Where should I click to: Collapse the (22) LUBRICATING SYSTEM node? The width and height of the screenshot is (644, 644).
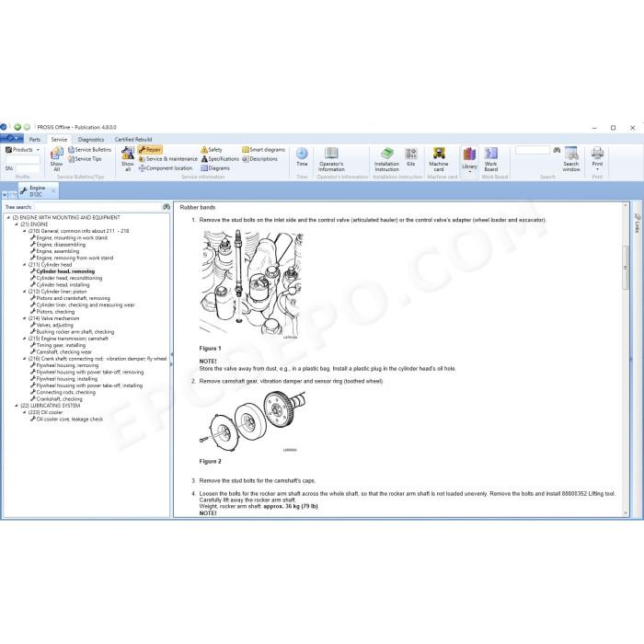point(17,406)
